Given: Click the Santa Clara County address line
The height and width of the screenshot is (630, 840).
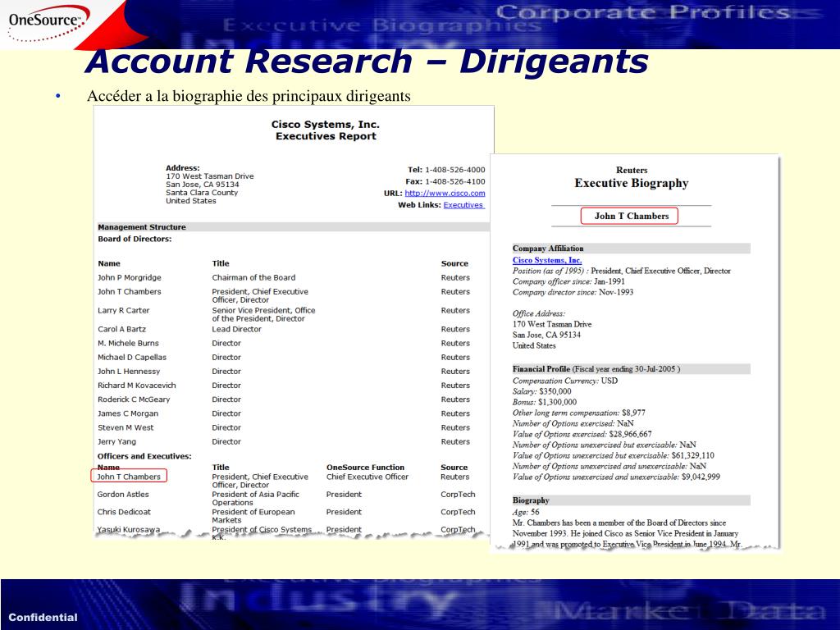Looking at the screenshot, I should pos(202,192).
